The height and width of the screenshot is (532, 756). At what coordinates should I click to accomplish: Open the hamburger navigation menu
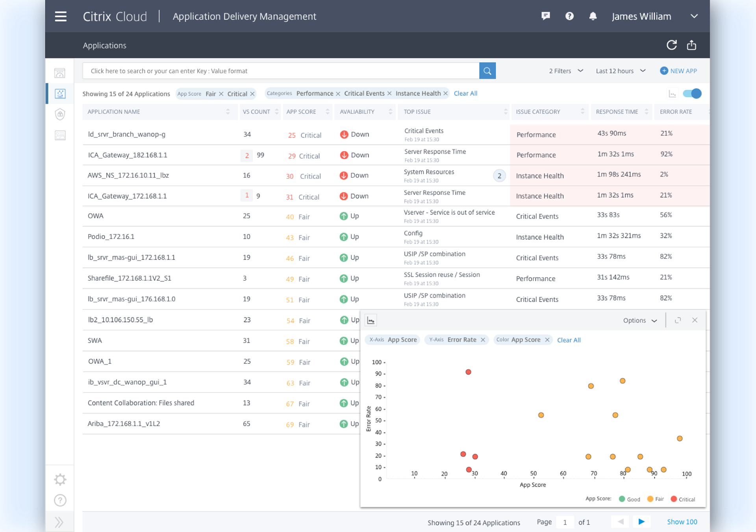click(x=61, y=17)
